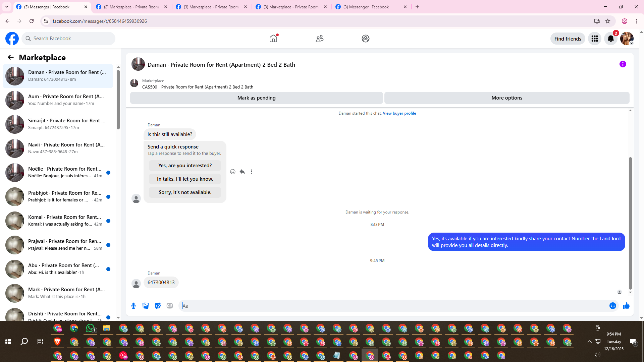Attach a photo to message
This screenshot has height=362, width=644.
[146, 306]
